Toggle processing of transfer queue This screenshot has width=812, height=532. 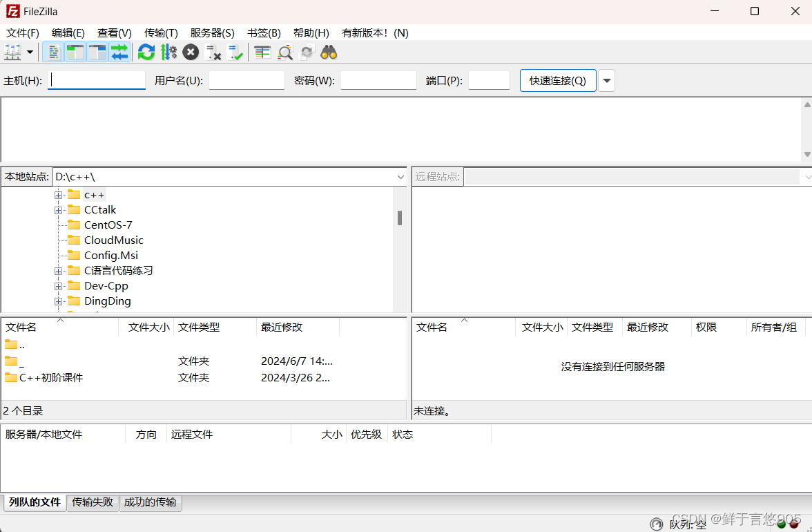(x=168, y=53)
